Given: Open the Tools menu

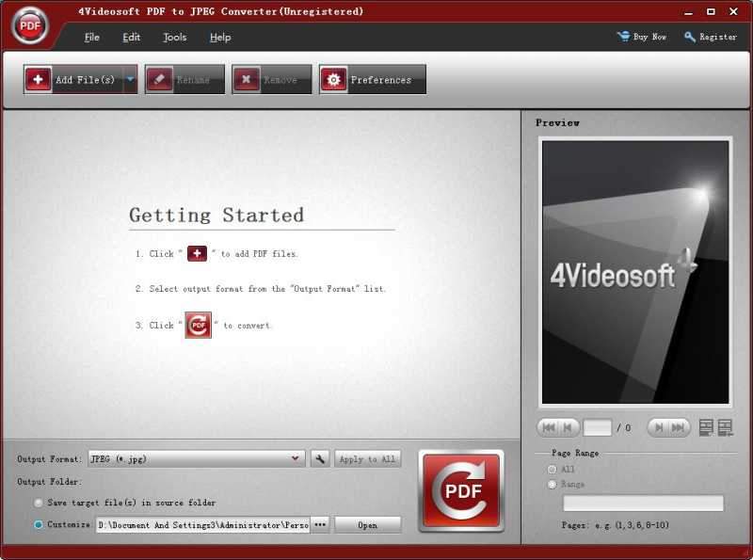Looking at the screenshot, I should pos(174,38).
